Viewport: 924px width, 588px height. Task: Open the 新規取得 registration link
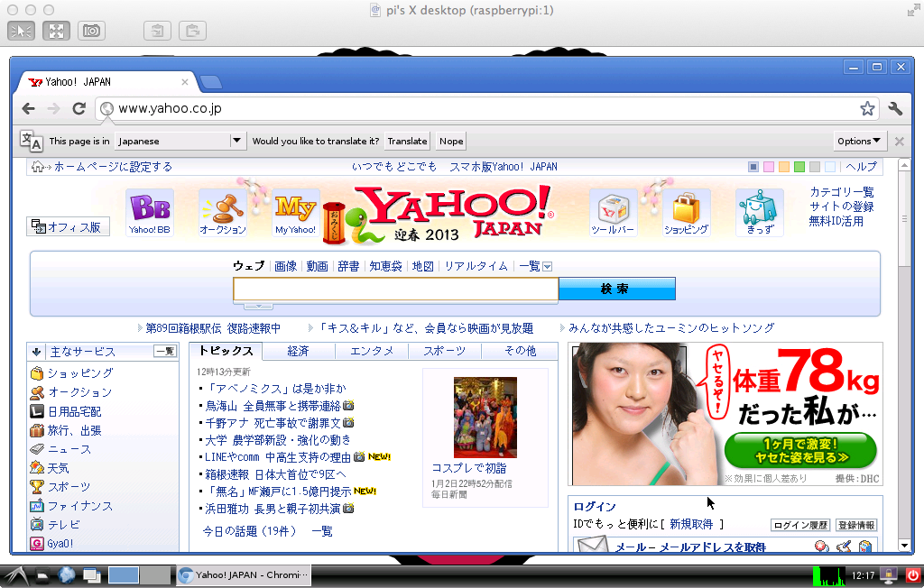(691, 524)
